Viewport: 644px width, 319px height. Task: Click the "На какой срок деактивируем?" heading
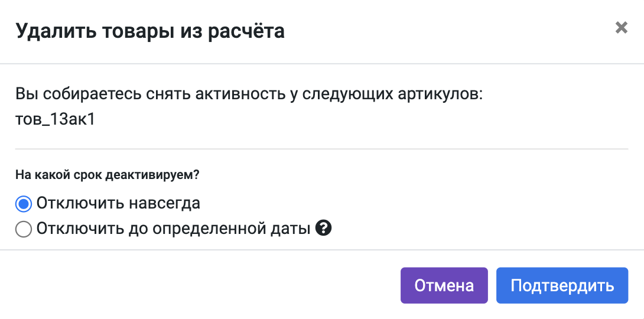coord(108,175)
